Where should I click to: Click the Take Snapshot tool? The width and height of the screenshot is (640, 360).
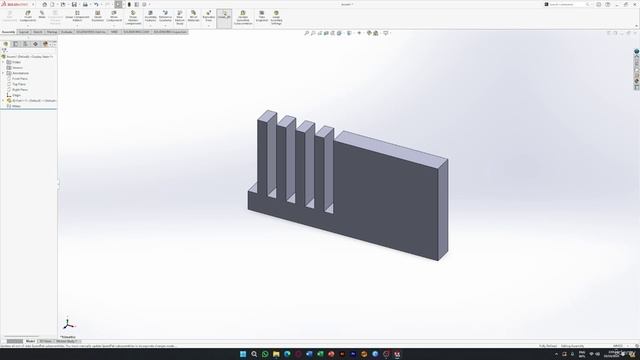pos(262,16)
